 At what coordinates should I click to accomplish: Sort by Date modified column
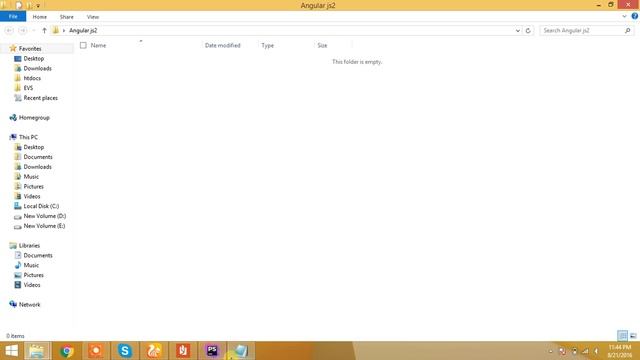pyautogui.click(x=222, y=45)
